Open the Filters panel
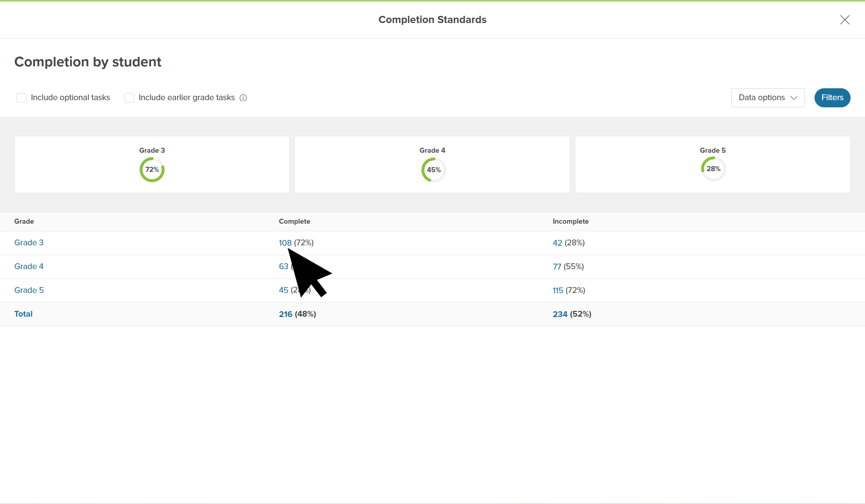 pos(832,98)
